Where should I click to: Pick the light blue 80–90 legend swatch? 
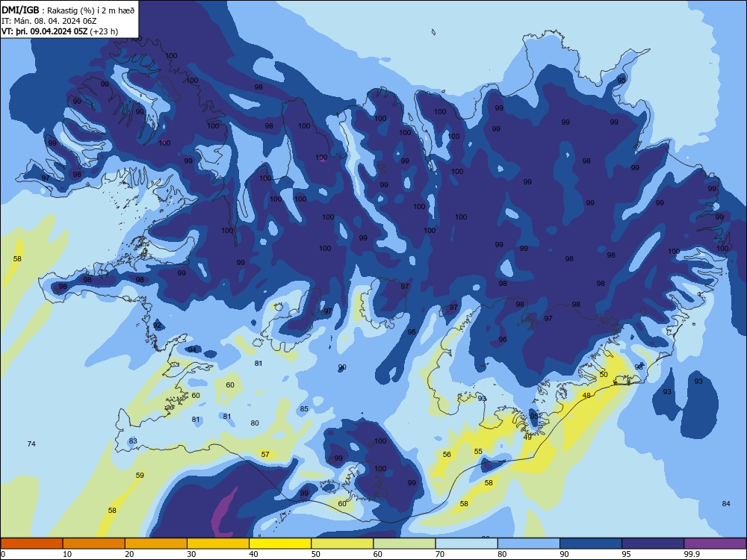pos(529,544)
